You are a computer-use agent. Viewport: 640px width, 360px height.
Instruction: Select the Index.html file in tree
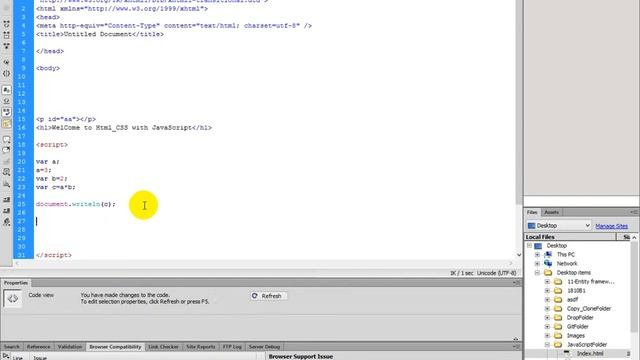tap(590, 353)
